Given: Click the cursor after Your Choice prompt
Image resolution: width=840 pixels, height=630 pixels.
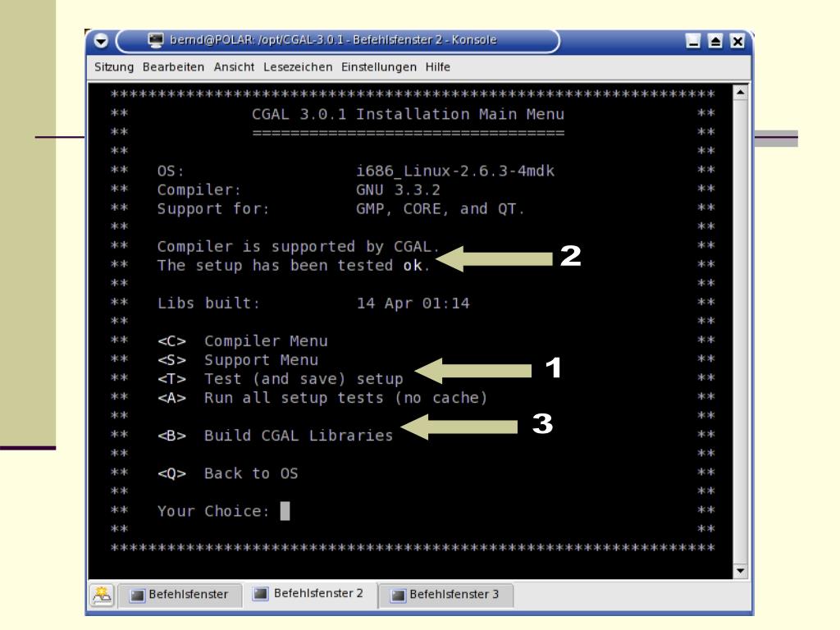Looking at the screenshot, I should (x=285, y=511).
